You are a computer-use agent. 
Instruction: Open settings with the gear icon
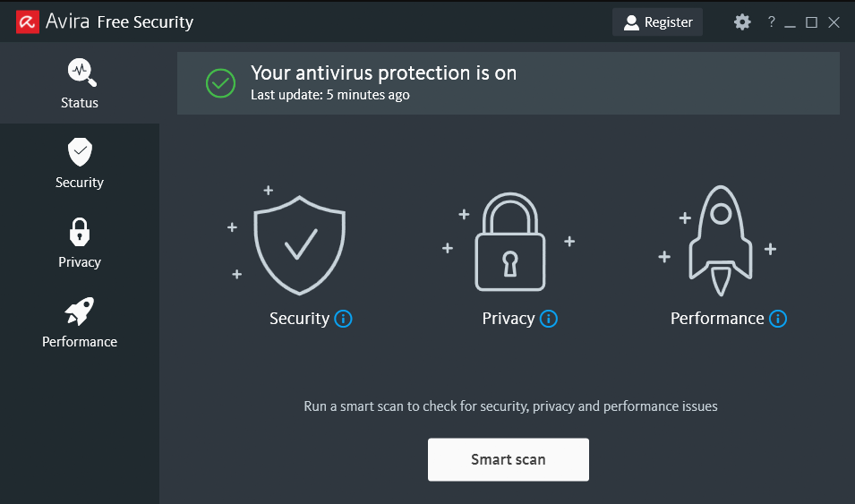coord(742,21)
